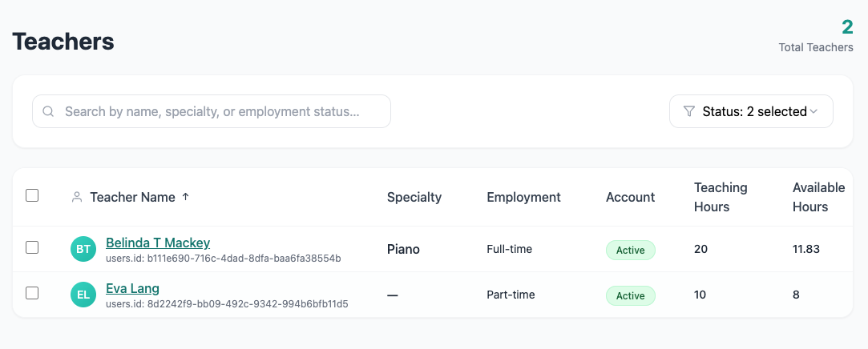The image size is (868, 349).
Task: Open the Eva Lang teacher link
Action: pyautogui.click(x=132, y=288)
